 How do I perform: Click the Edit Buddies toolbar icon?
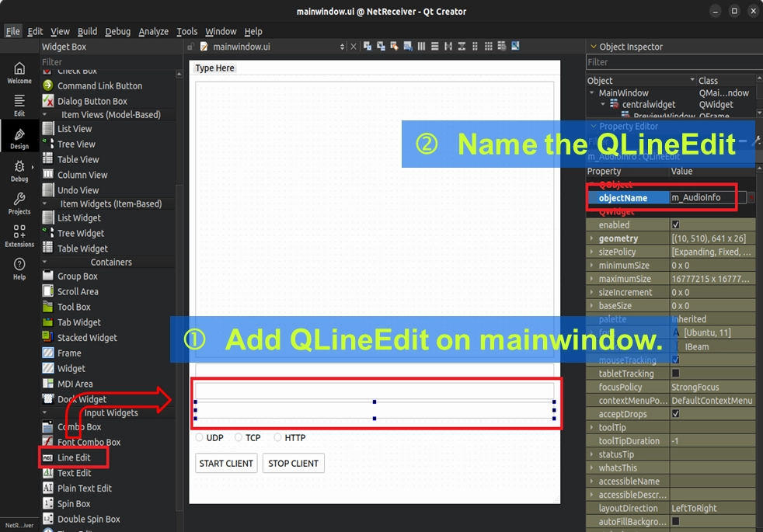point(394,46)
